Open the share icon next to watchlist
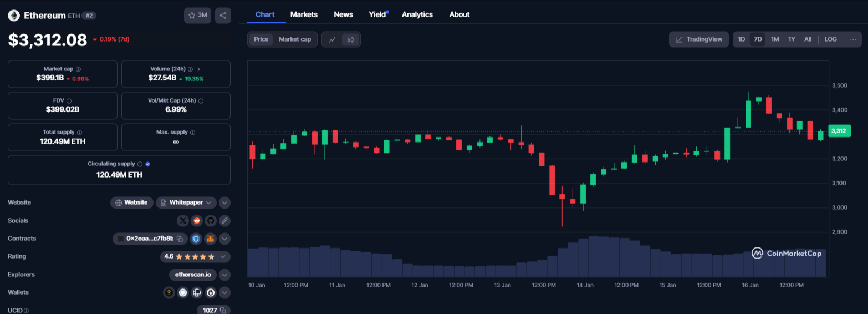868x314 pixels. click(x=223, y=16)
